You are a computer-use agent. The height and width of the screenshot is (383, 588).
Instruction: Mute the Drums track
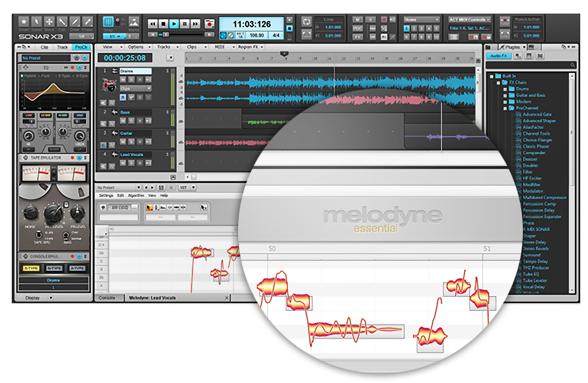coord(123,79)
